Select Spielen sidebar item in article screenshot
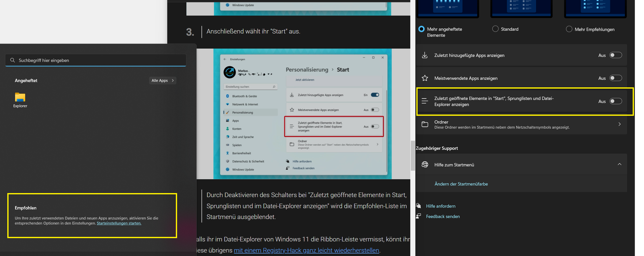This screenshot has height=256, width=644. pyautogui.click(x=250, y=145)
